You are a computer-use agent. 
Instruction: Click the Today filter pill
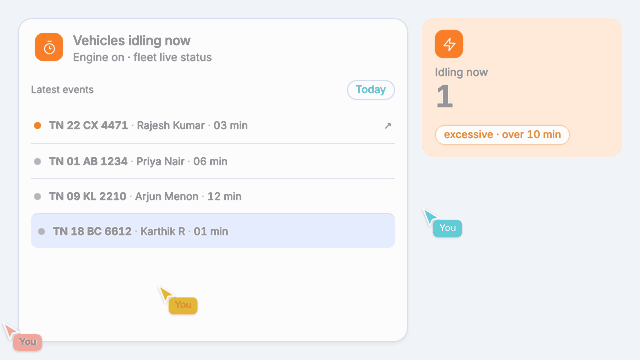(371, 89)
